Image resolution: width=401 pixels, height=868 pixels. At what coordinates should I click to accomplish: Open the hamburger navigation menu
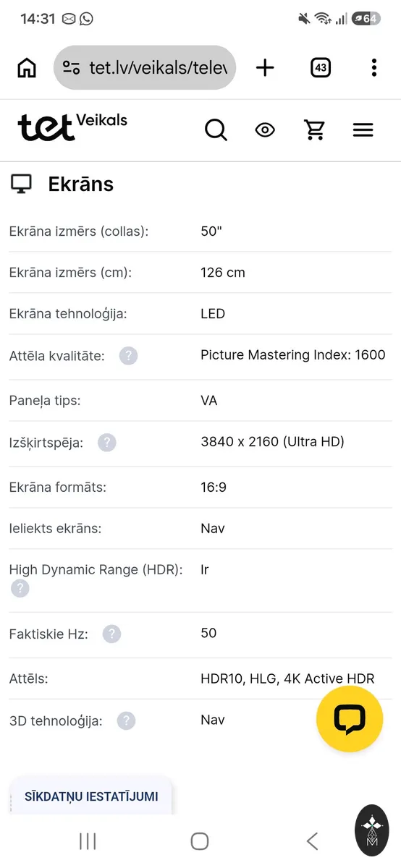363,130
